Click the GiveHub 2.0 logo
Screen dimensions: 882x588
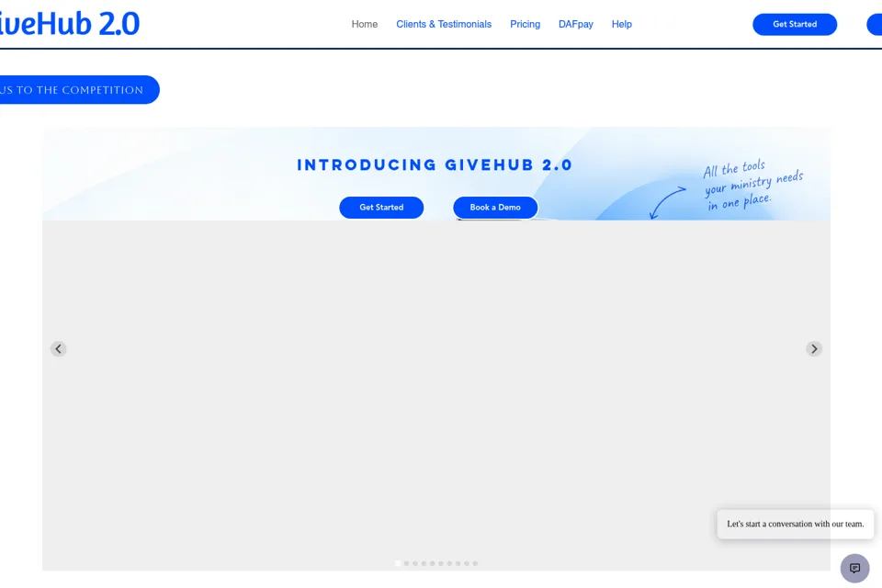69,24
